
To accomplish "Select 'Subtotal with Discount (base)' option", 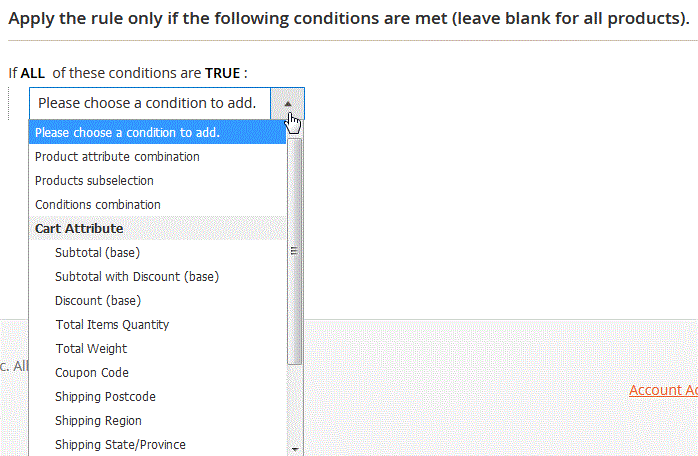I will [136, 276].
